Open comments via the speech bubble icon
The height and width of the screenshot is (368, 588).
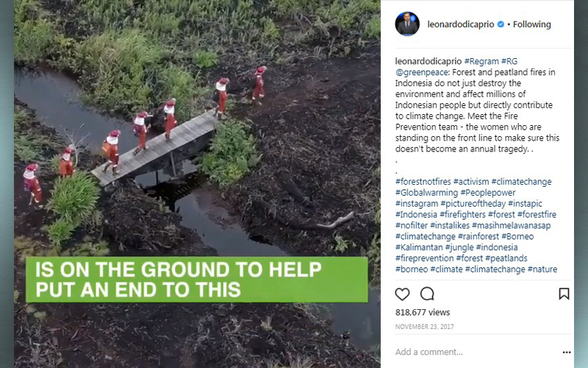coord(427,294)
